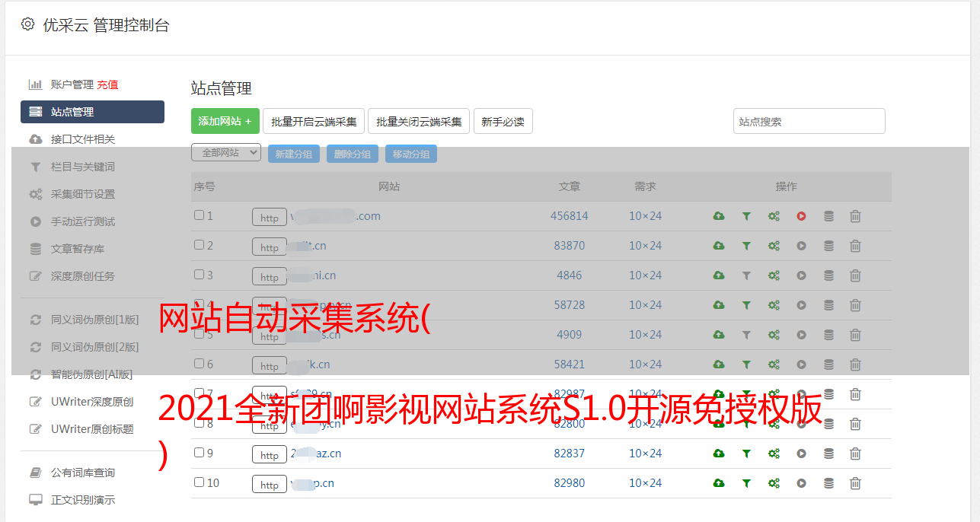Click the http button in row 1

pos(270,218)
